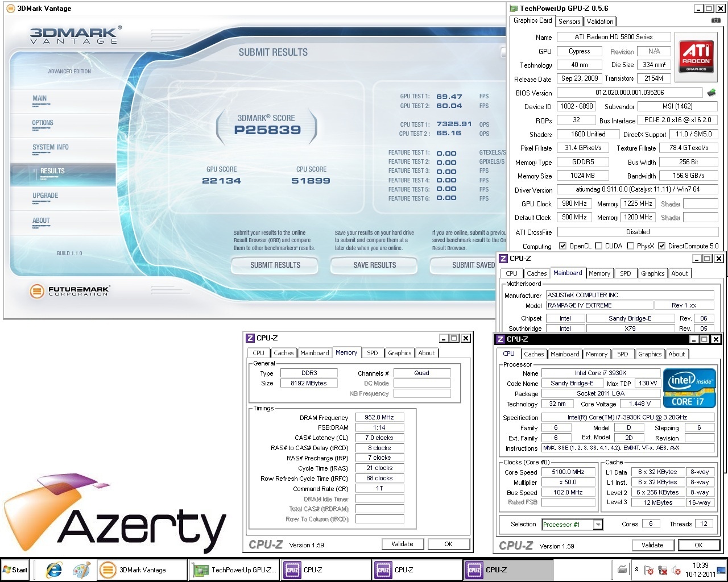Click the Intel Core i7 3930K name field
728x582 pixels.
coord(601,373)
